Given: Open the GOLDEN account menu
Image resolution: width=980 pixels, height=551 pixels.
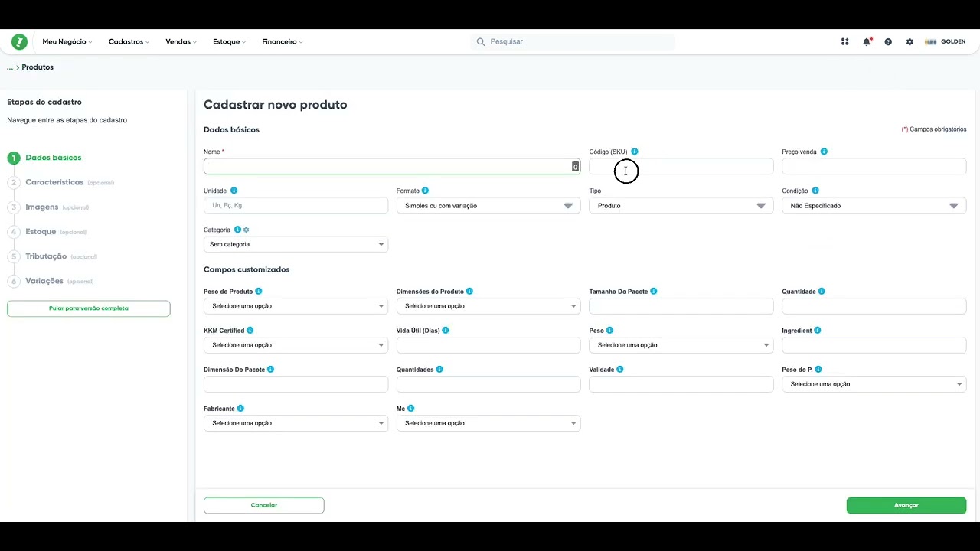Looking at the screenshot, I should [x=946, y=42].
